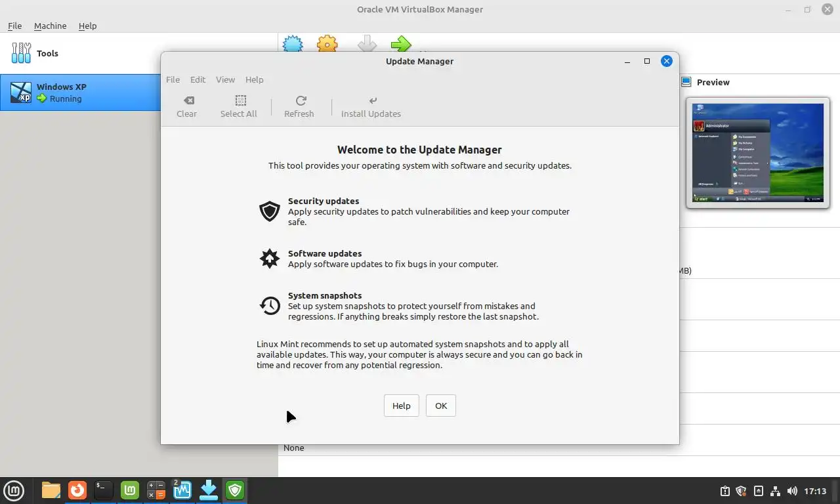The width and height of the screenshot is (840, 504).
Task: Open the Files folder icon in taskbar
Action: pyautogui.click(x=51, y=490)
